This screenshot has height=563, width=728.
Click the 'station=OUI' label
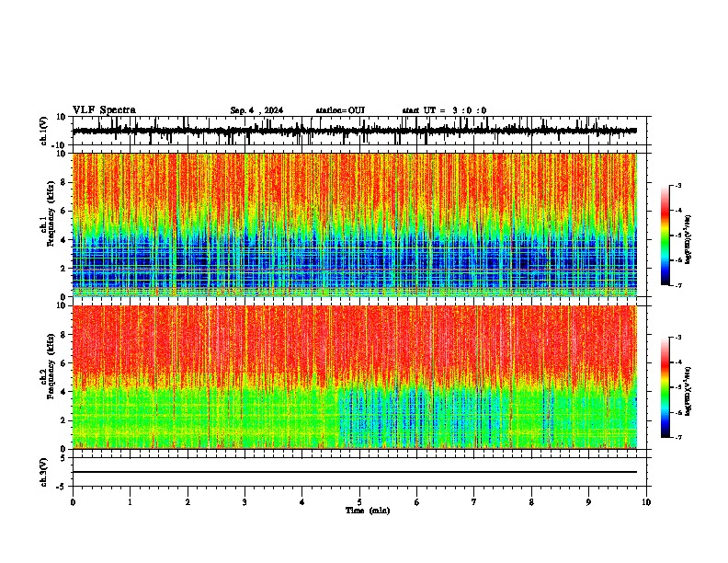340,110
